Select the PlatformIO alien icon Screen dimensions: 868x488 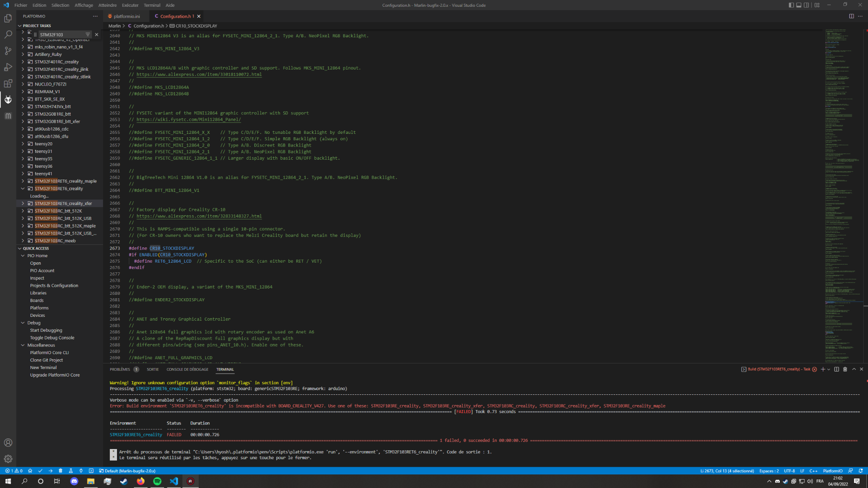[x=8, y=100]
